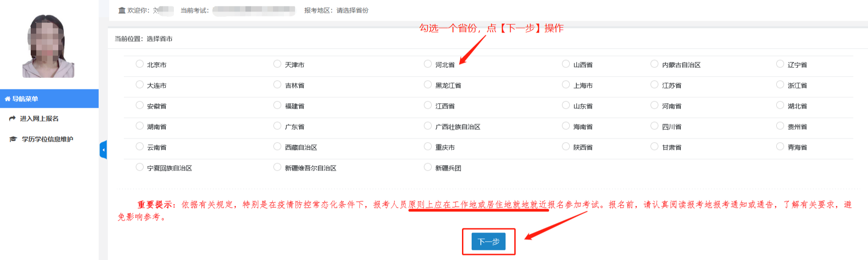Select the 江苏省 radio button
The width and height of the screenshot is (868, 260).
coord(654,84)
